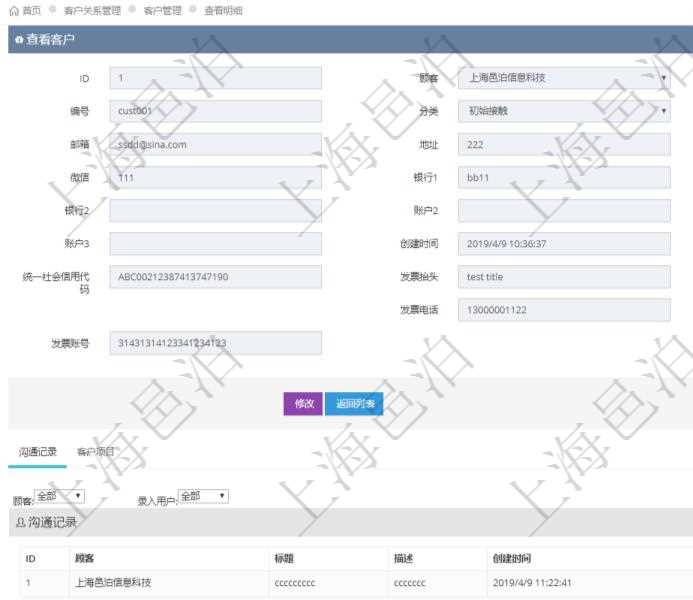The image size is (693, 600).
Task: Click the 发票电话 field with 13000001122
Action: 564,310
